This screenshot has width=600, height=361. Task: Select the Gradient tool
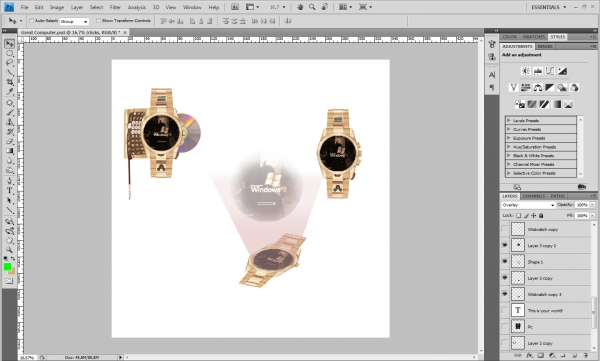pos(10,151)
